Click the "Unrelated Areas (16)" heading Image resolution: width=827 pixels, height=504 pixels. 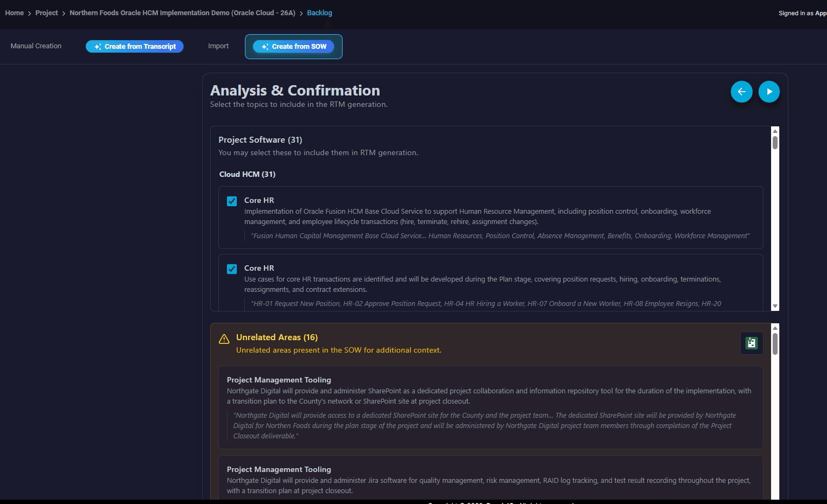[277, 337]
